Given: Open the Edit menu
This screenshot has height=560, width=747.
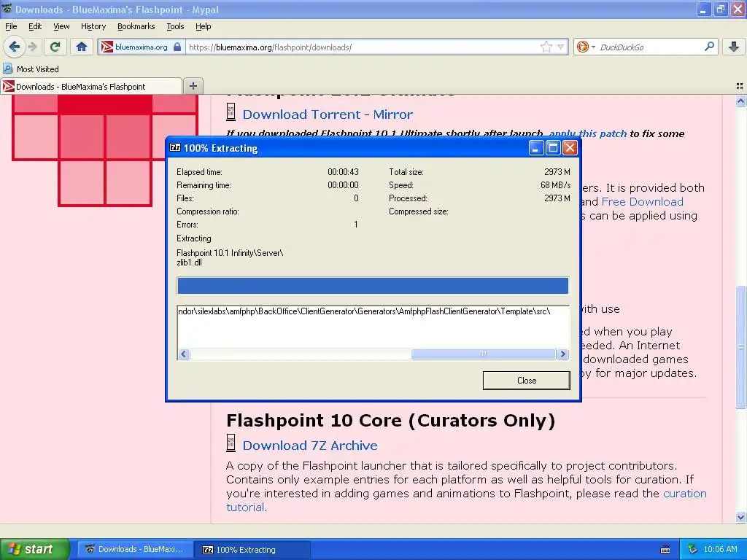Looking at the screenshot, I should tap(35, 26).
